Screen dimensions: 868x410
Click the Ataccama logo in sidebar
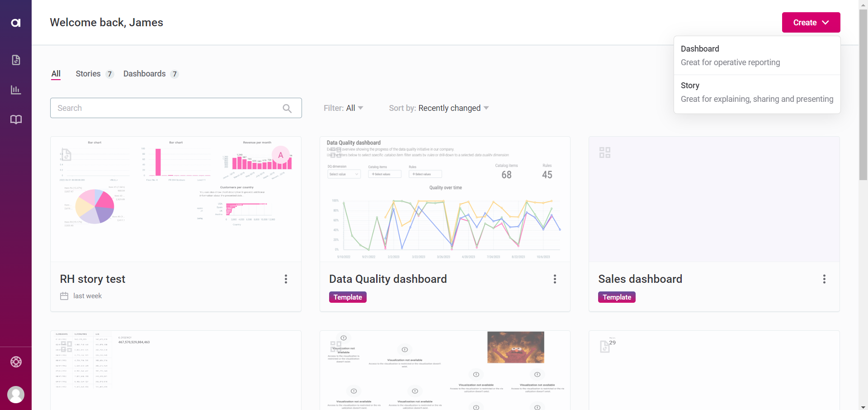pyautogui.click(x=16, y=22)
